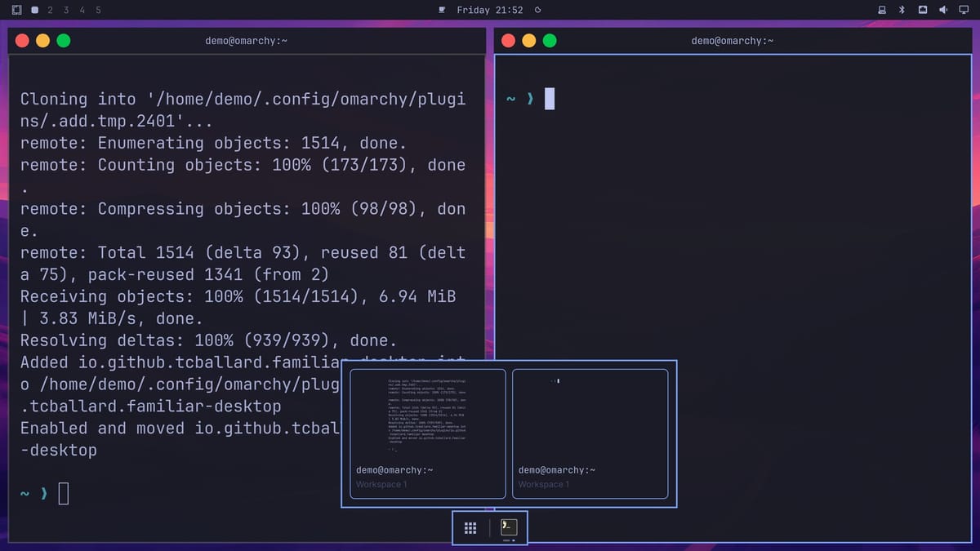
Task: Click the bottom prompt in left terminal
Action: point(44,494)
